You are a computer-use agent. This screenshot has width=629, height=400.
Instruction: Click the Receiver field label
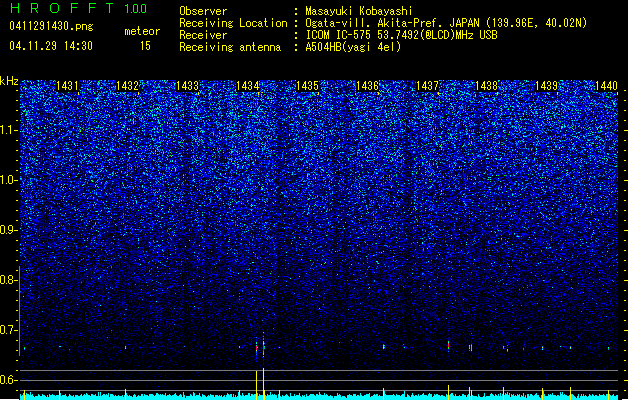click(x=203, y=35)
